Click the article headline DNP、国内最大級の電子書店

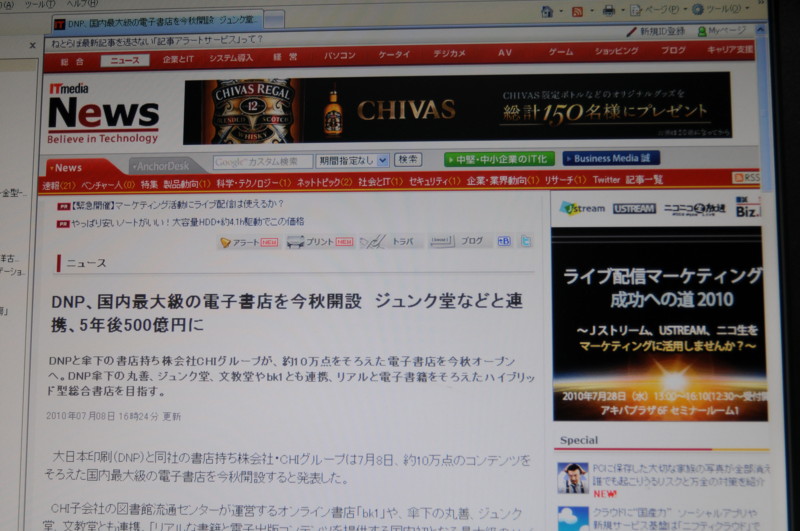pos(286,313)
